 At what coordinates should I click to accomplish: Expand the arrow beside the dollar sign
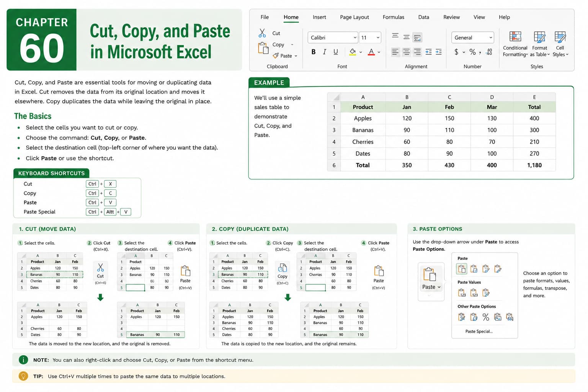[464, 52]
